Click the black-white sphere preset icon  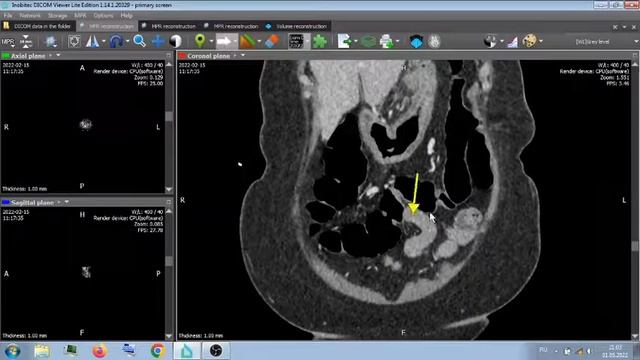pos(490,41)
